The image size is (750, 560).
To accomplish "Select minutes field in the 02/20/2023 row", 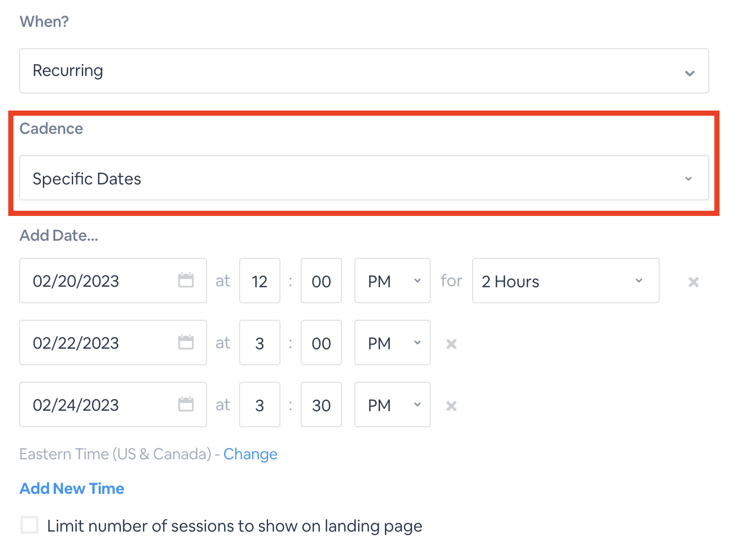I will tap(321, 281).
